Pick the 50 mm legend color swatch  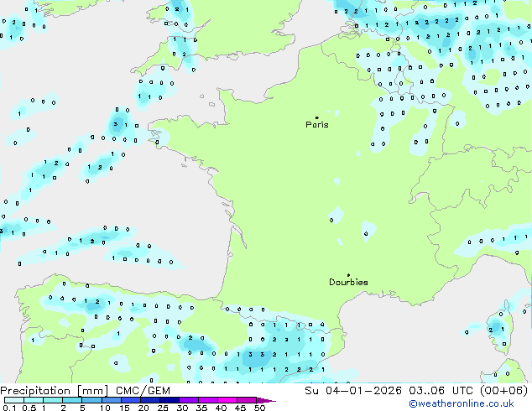coord(260,400)
